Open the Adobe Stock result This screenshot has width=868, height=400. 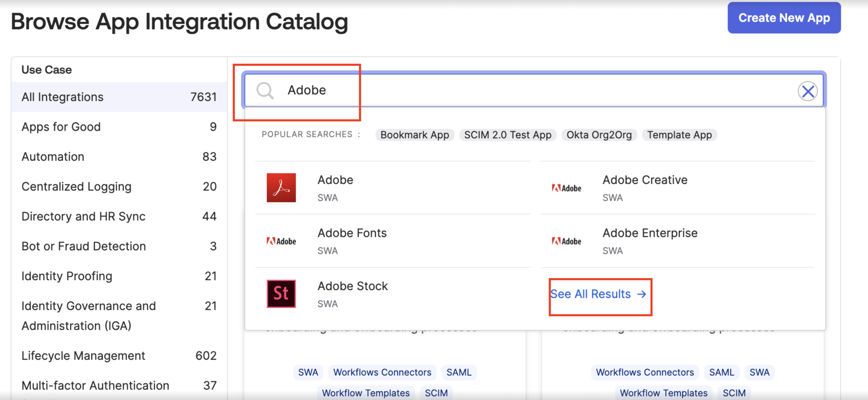392,294
